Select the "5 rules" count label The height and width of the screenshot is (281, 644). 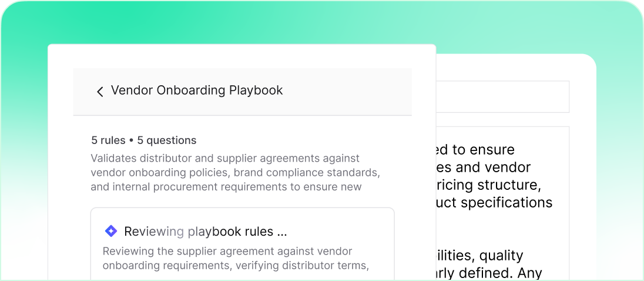[x=108, y=140]
